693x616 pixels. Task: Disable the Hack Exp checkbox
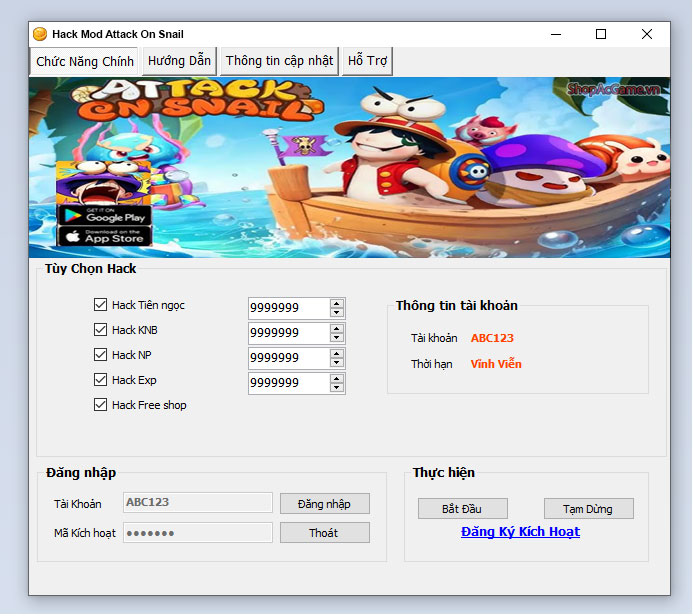(100, 380)
